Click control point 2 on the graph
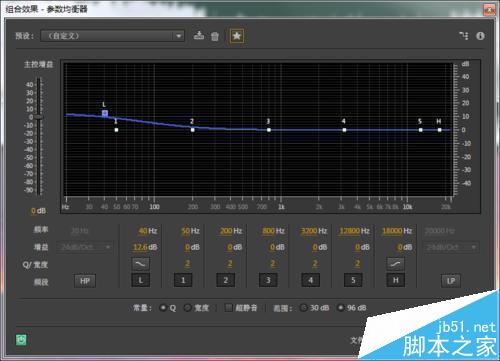 pos(193,130)
